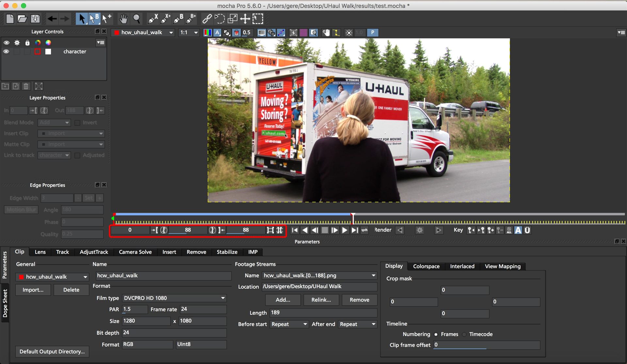Select the Add X-Spline to layer tool

[x=166, y=19]
